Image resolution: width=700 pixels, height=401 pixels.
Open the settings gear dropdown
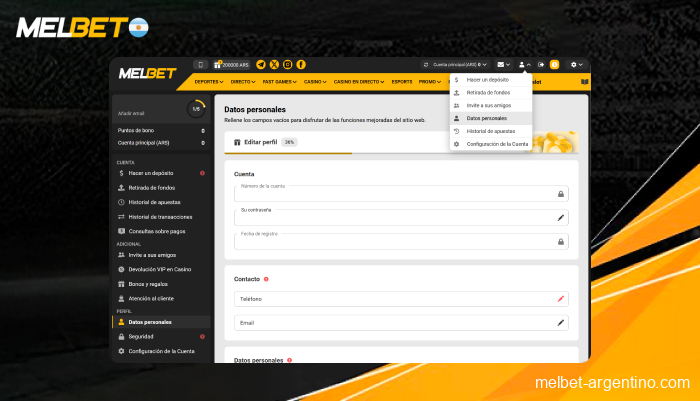tap(576, 65)
